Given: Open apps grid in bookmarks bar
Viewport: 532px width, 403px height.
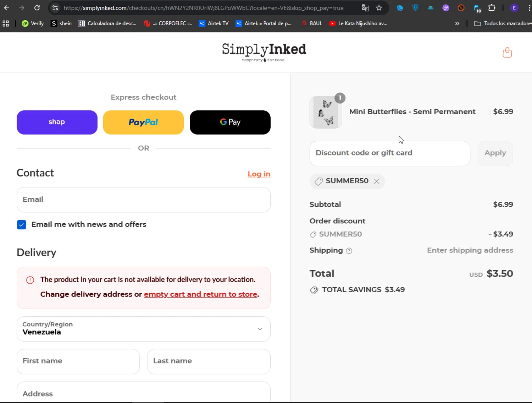Looking at the screenshot, I should pyautogui.click(x=6, y=23).
